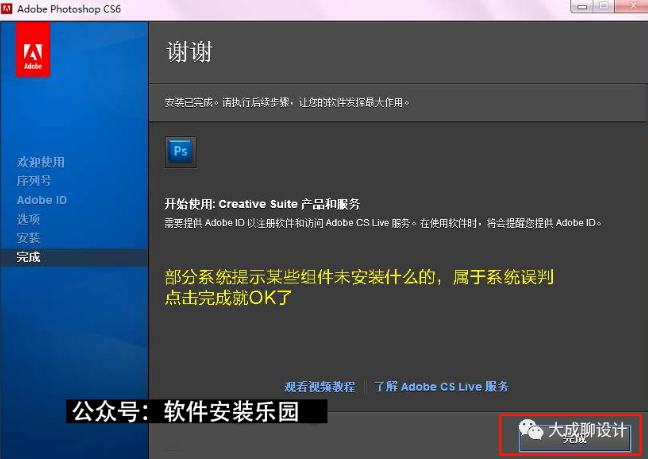Select the 安装 step in sidebar

click(28, 238)
